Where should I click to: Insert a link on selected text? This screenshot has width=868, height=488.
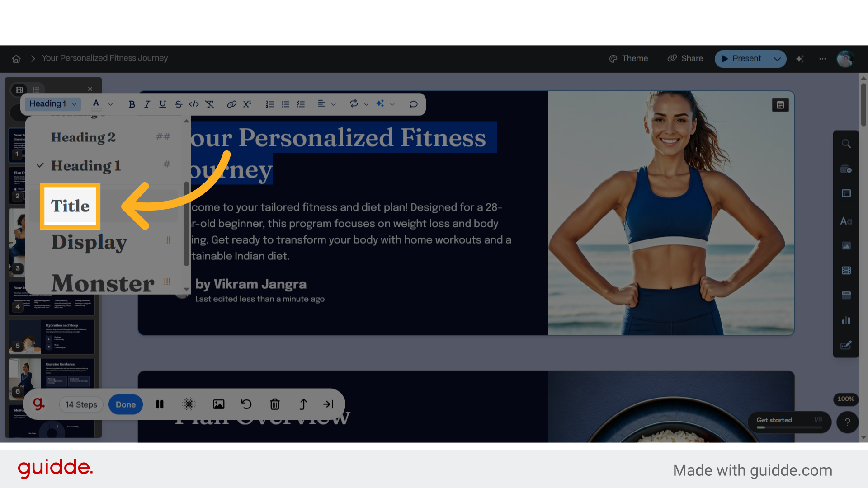tap(232, 104)
